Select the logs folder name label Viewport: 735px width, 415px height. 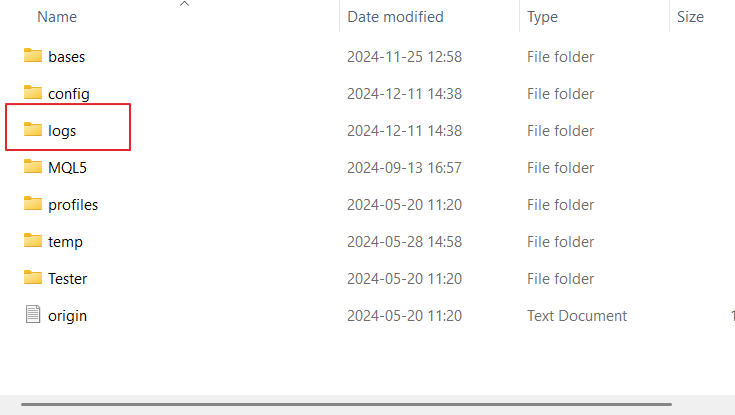point(62,131)
